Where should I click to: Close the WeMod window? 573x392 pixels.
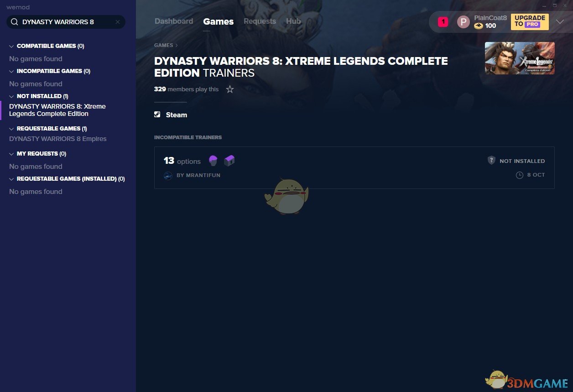click(x=565, y=5)
